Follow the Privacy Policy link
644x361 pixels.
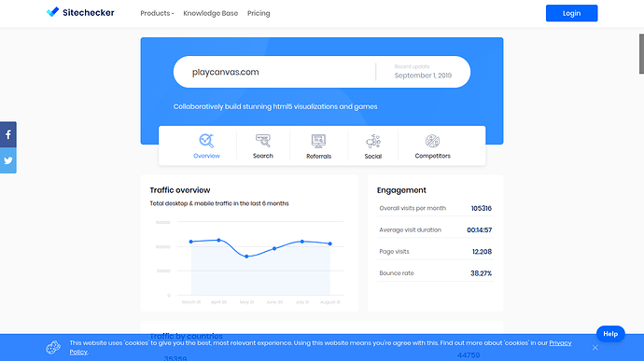(x=560, y=343)
